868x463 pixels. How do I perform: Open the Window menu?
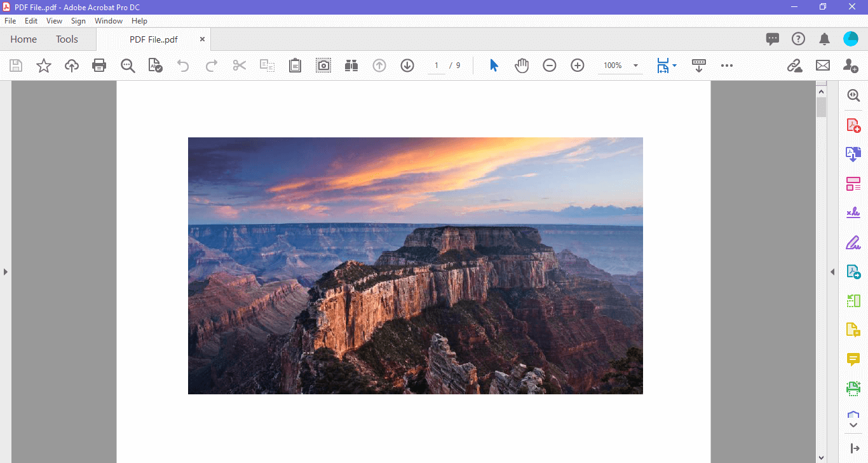(109, 21)
